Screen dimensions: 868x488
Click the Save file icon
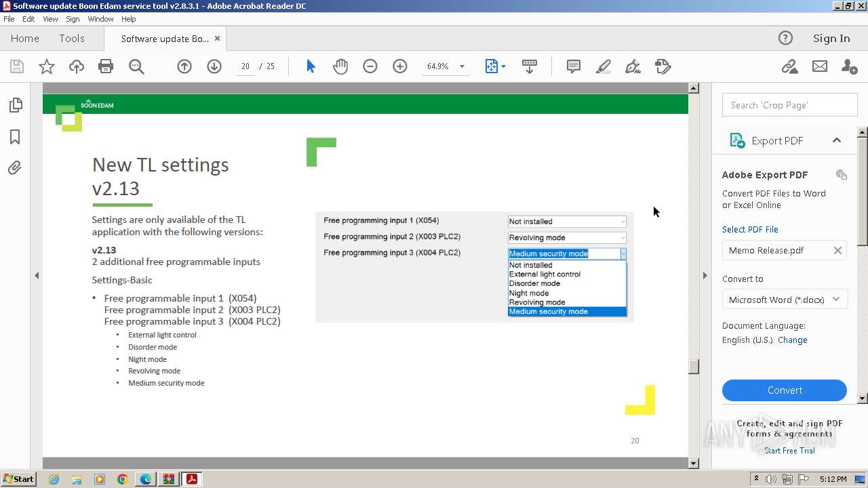click(17, 66)
